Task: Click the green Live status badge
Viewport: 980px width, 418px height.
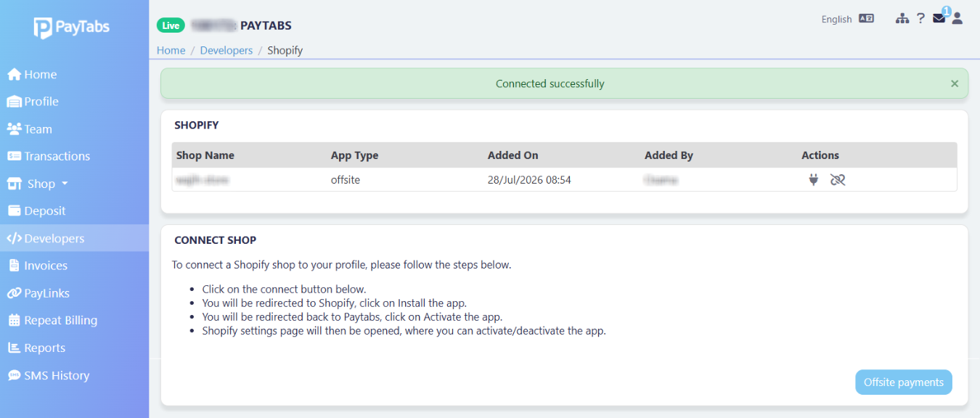Action: click(x=171, y=25)
